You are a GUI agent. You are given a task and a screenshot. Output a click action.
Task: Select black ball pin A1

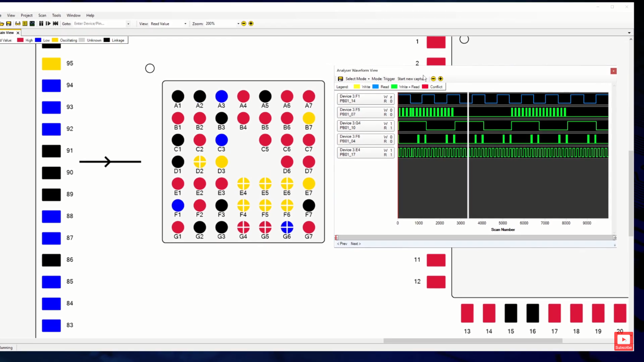(x=178, y=96)
